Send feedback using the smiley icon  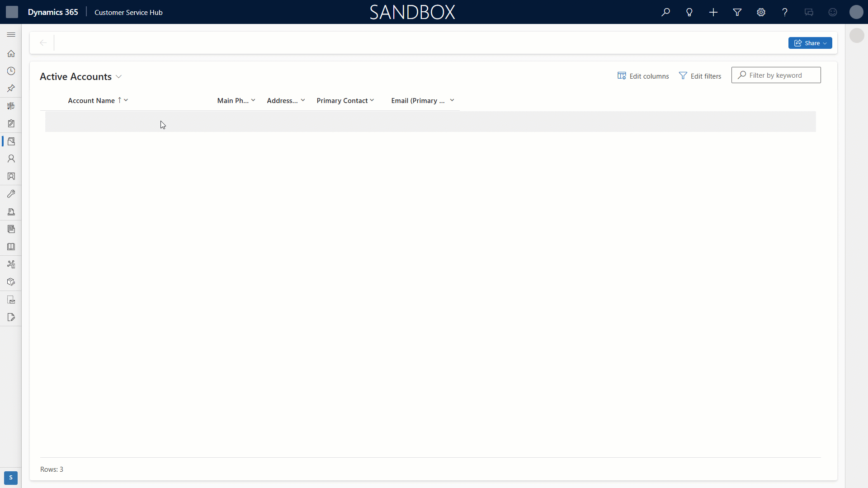coord(833,12)
